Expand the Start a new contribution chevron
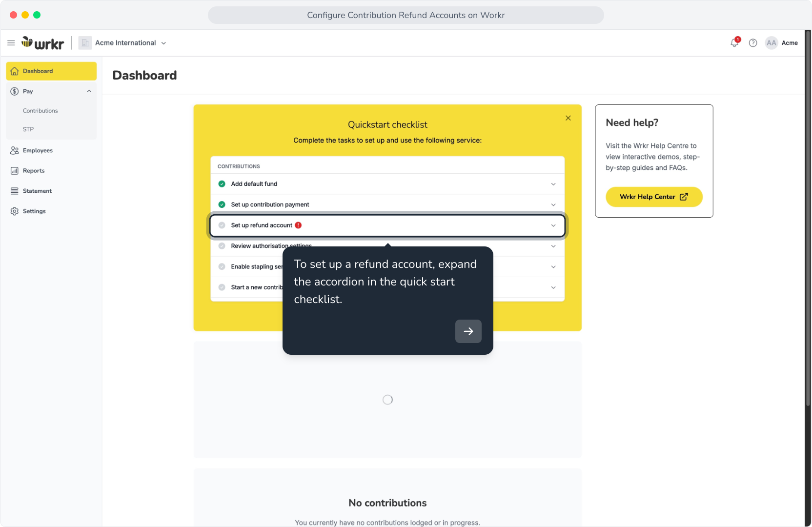This screenshot has width=812, height=527. coord(553,287)
